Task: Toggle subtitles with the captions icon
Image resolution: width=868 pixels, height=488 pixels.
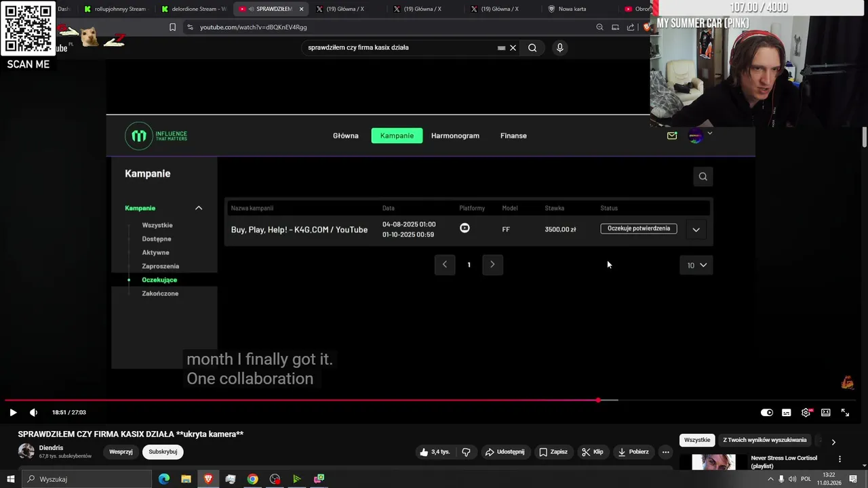Action: point(786,412)
